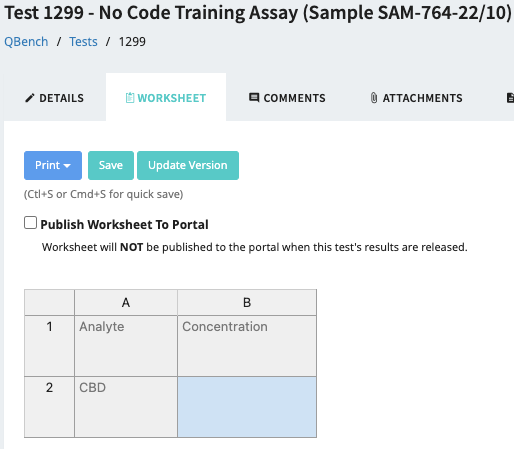This screenshot has height=449, width=514.
Task: Select row 2 header
Action: pyautogui.click(x=49, y=407)
